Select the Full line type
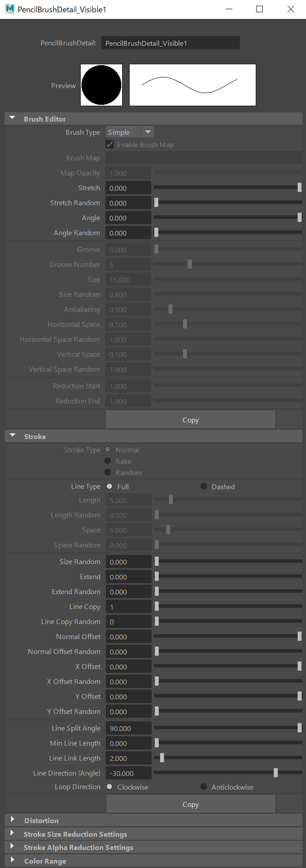Viewport: 306px width, 868px height. (110, 486)
